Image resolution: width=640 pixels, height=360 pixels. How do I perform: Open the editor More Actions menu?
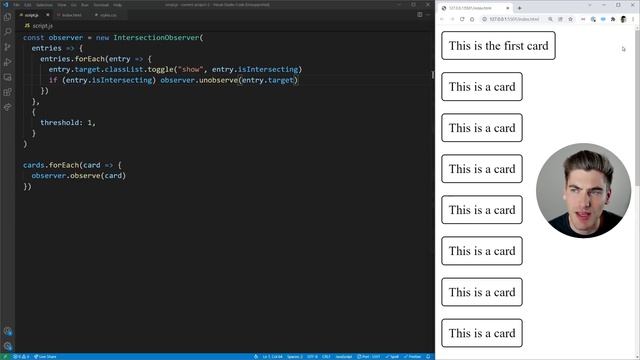tap(428, 15)
